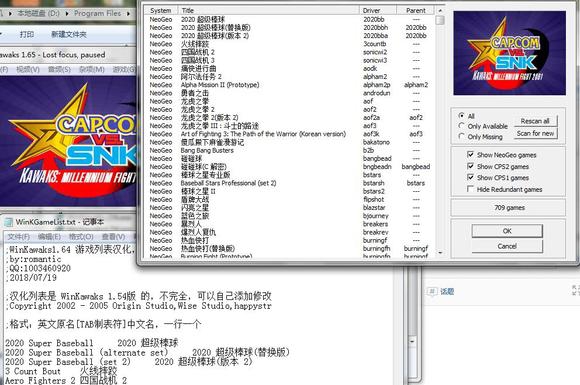Click the Capcom vs SNK preview thumbnail

click(x=509, y=53)
